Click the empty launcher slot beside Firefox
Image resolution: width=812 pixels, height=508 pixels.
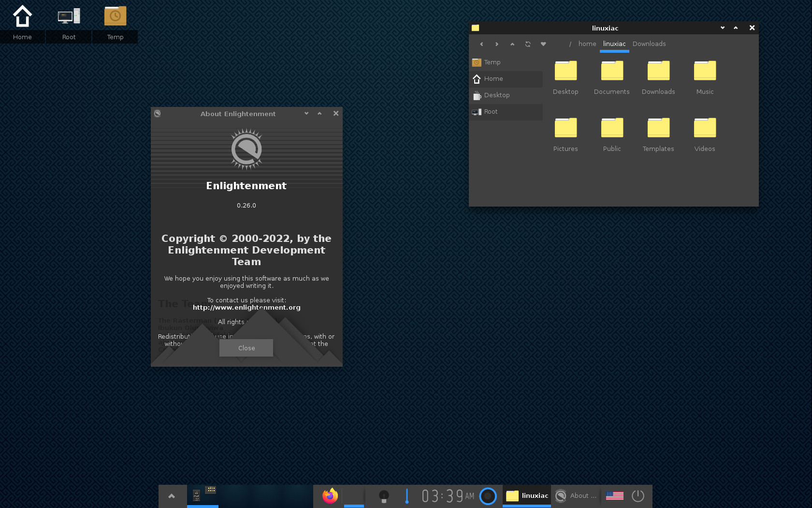[354, 496]
